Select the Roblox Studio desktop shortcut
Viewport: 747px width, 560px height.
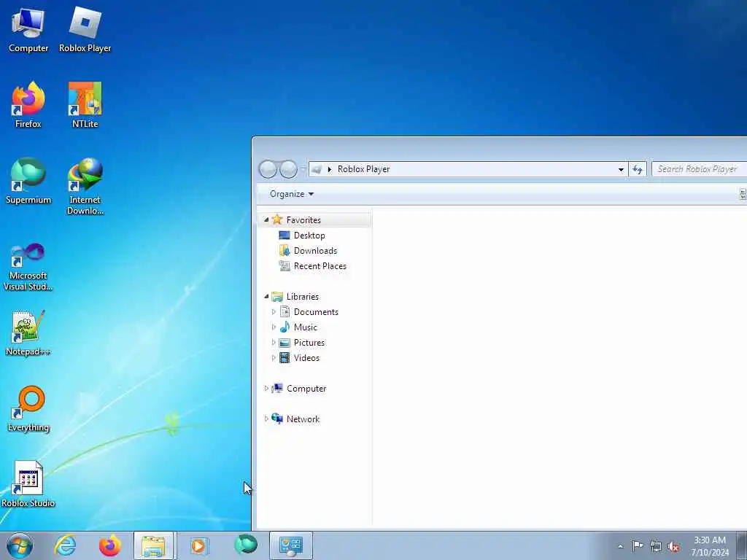click(x=28, y=484)
